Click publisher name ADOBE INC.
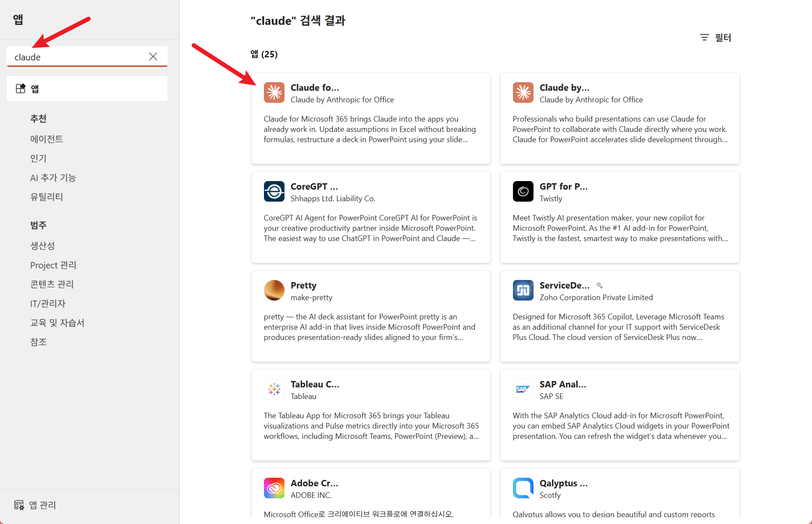Image resolution: width=812 pixels, height=524 pixels. pos(311,495)
